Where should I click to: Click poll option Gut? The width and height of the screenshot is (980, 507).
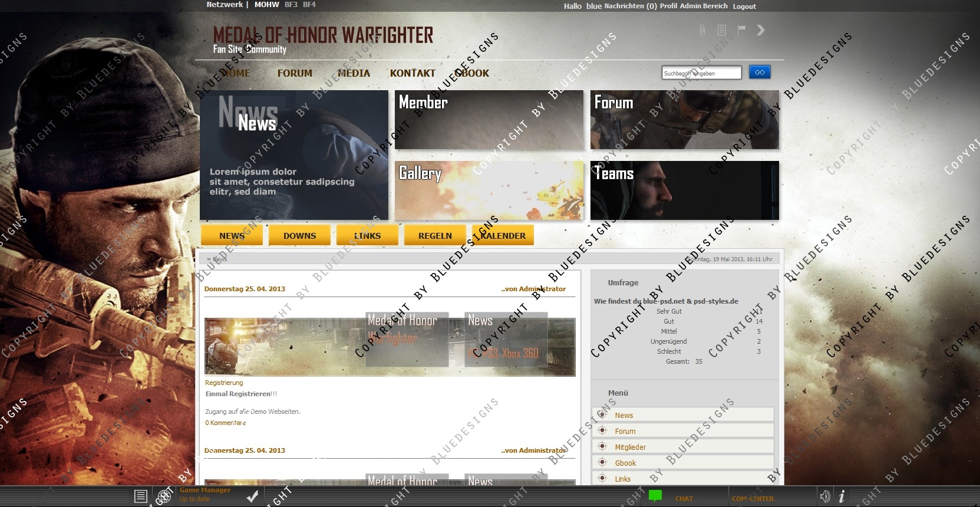pos(669,321)
